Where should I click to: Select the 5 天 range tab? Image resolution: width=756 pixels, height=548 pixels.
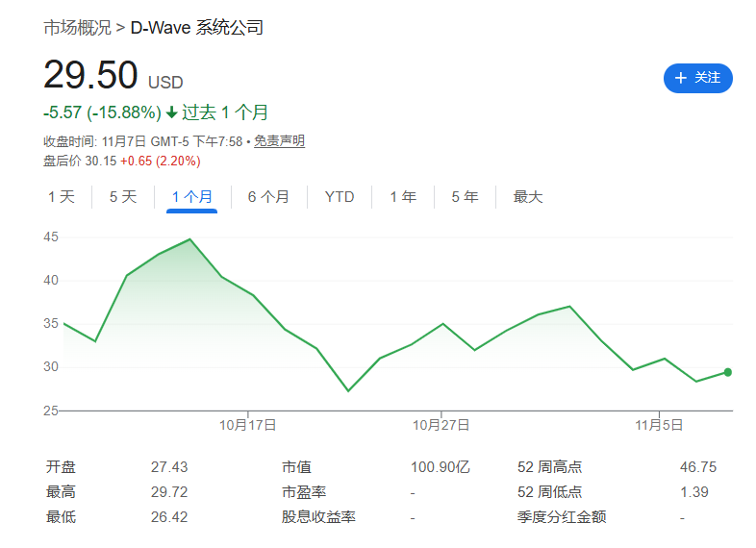tap(123, 197)
